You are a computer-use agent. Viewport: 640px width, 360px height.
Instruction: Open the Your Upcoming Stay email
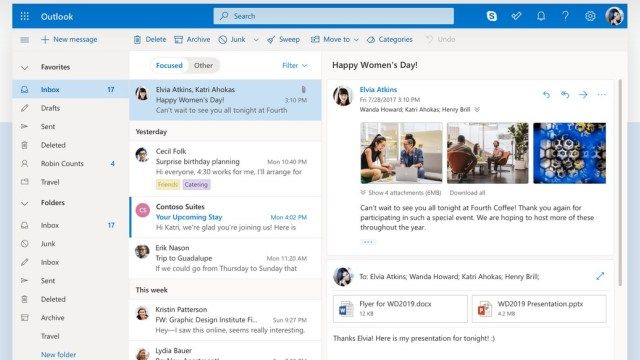pyautogui.click(x=225, y=217)
